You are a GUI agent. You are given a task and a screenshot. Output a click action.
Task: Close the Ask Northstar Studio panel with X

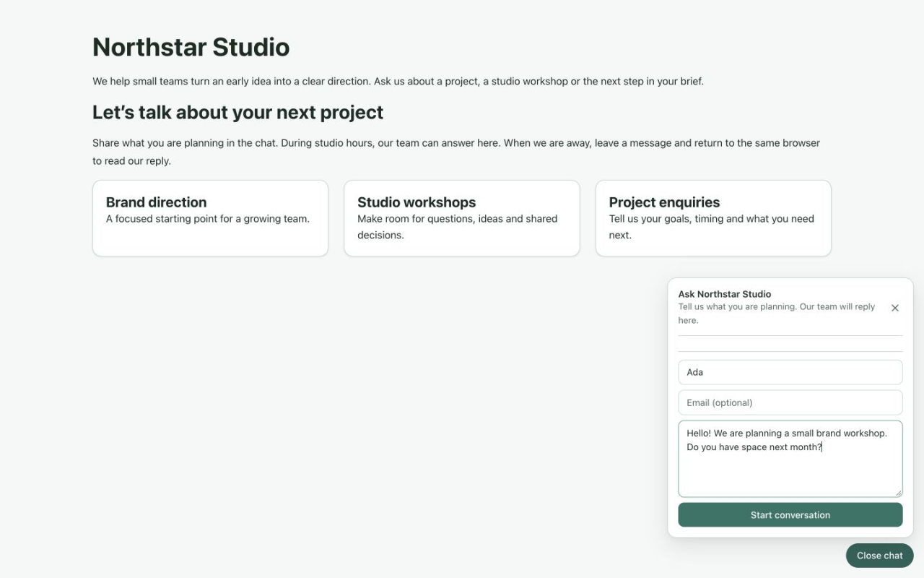pyautogui.click(x=895, y=308)
